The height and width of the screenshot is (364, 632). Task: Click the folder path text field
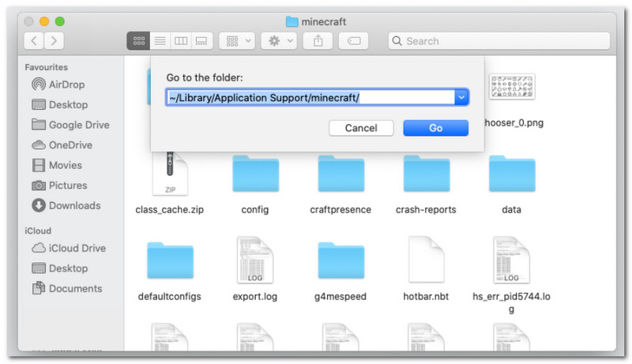310,97
